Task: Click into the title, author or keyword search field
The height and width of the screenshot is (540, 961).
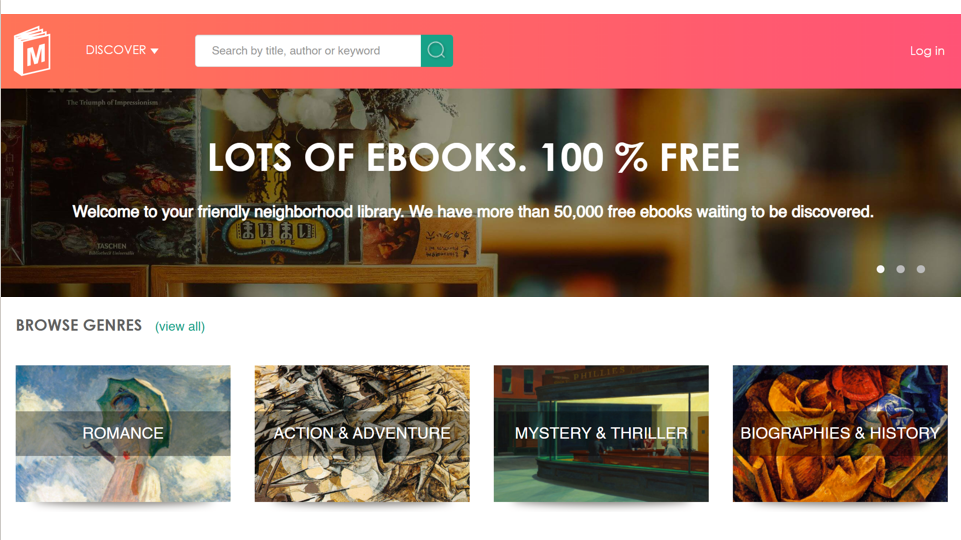Action: coord(308,51)
